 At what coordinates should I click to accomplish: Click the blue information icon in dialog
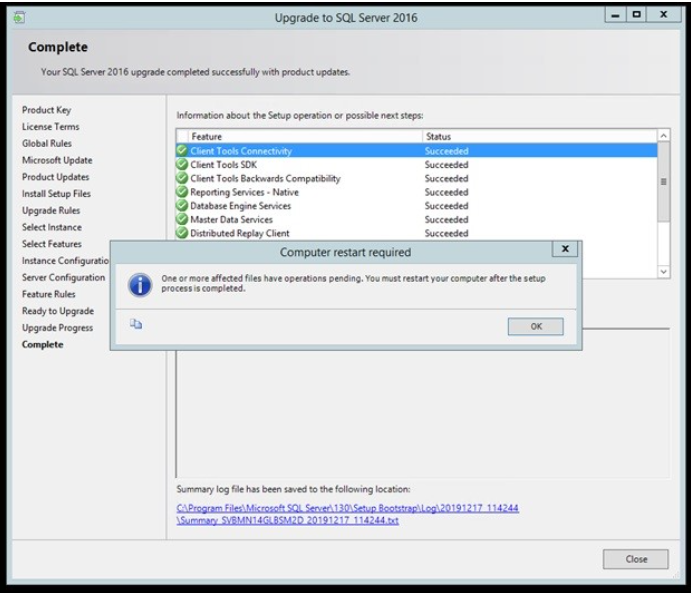[140, 285]
